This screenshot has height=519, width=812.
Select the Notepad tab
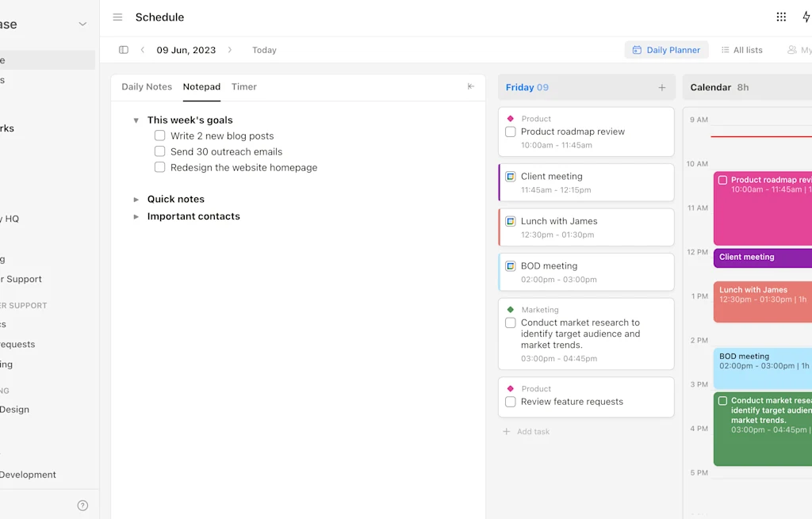tap(201, 86)
